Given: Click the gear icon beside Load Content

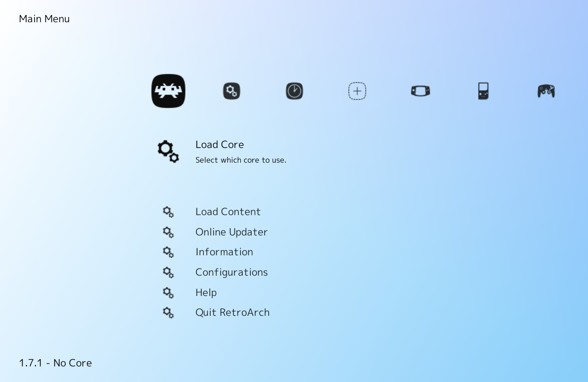Looking at the screenshot, I should click(x=168, y=212).
